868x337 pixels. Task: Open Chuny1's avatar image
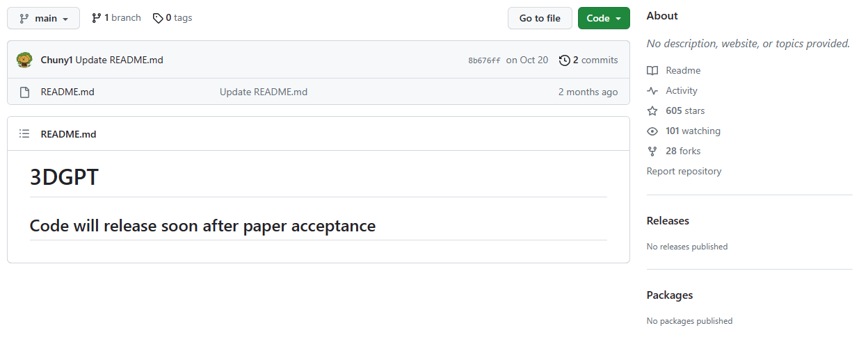(x=24, y=60)
